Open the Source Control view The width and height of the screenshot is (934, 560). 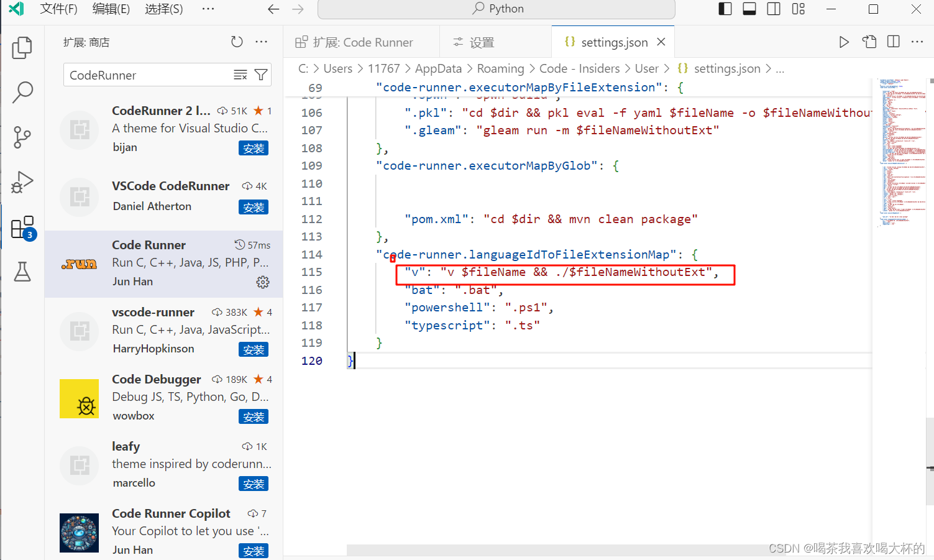(22, 137)
